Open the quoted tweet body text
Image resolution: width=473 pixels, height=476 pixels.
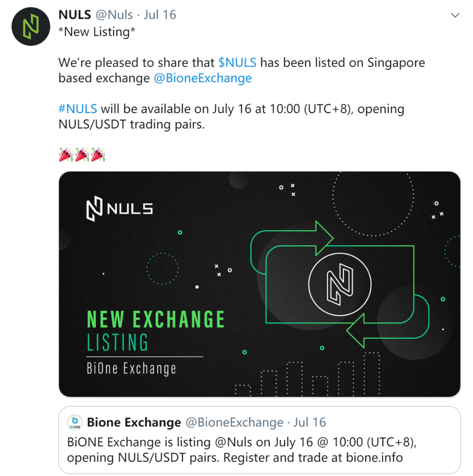point(242,450)
